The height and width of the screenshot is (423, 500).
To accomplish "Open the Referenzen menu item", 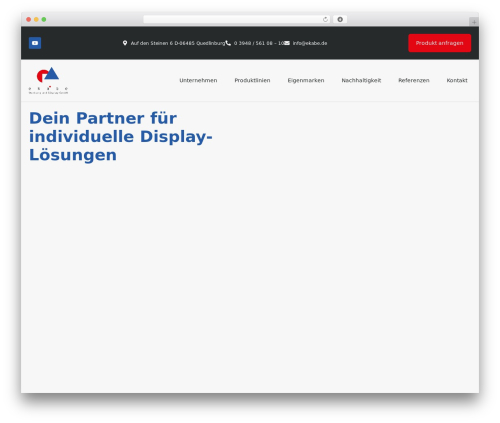I will pos(414,80).
